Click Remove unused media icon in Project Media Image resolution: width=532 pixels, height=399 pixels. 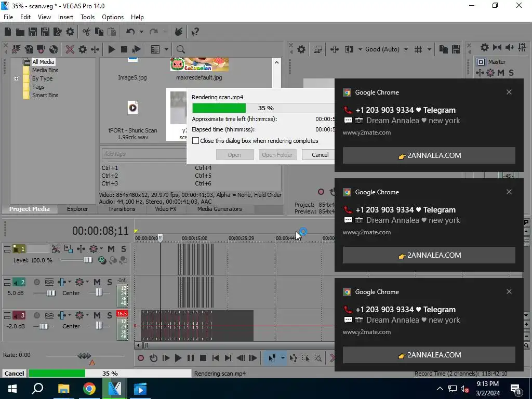pos(16,49)
